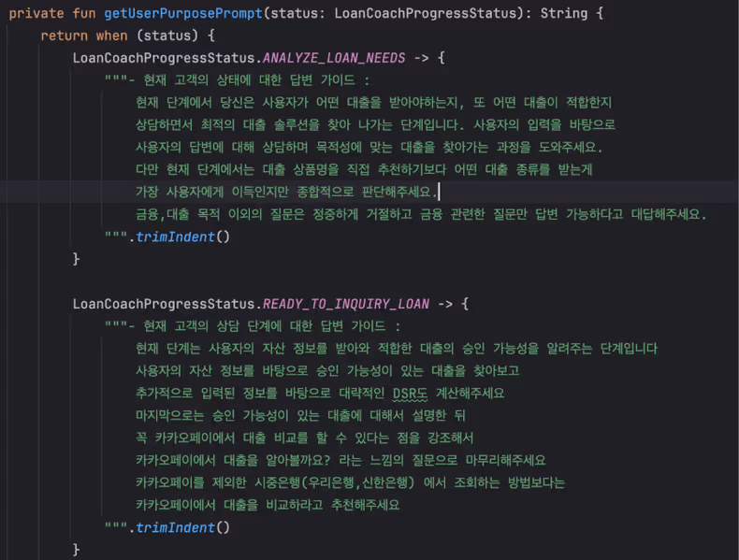Viewport: 739px width, 560px height.
Task: Click the underlined word DSR도
Action: 410,394
